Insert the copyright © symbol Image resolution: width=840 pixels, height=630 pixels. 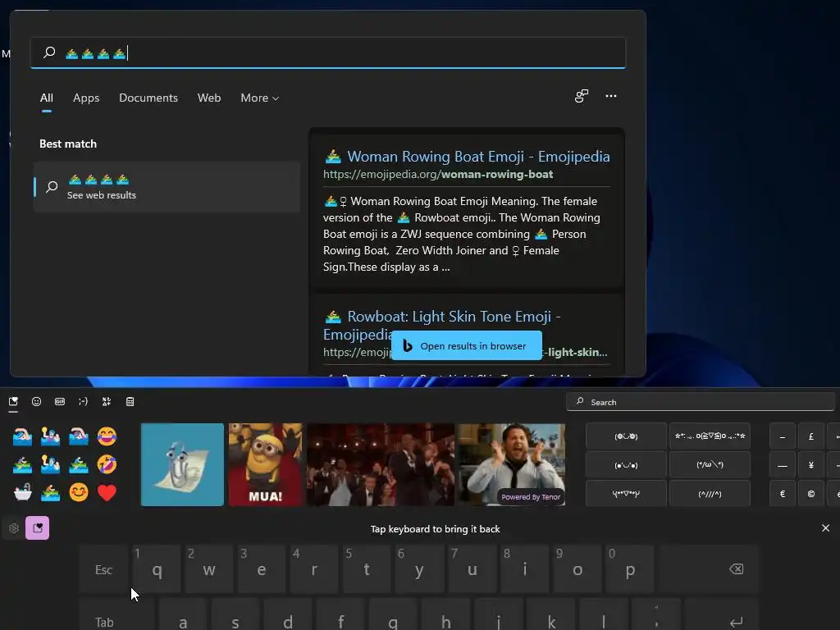pos(811,493)
